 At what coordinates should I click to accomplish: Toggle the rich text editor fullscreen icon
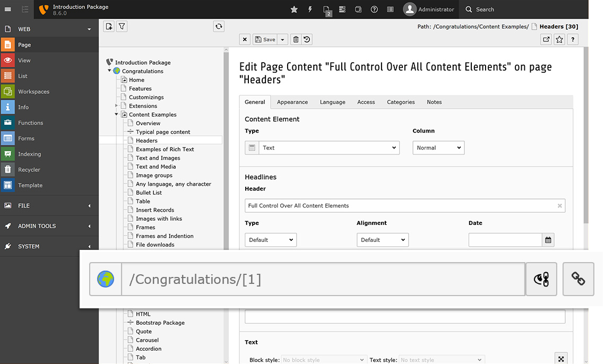561,359
